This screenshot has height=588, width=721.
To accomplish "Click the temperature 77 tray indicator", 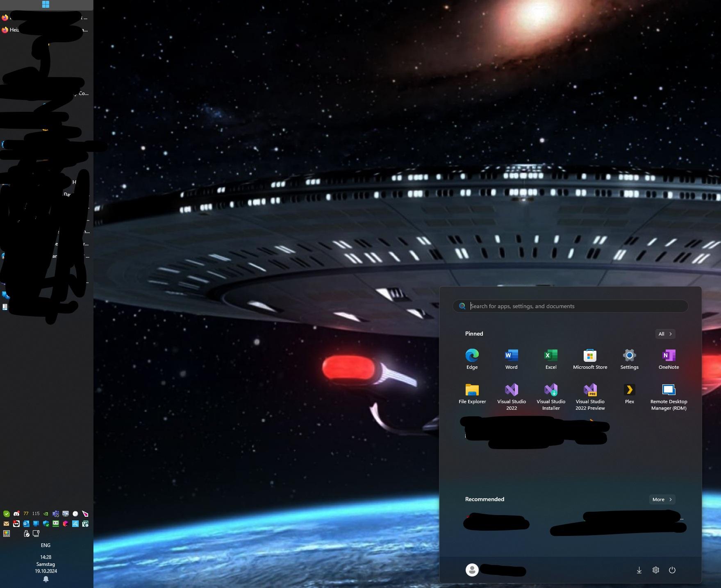I will [x=26, y=514].
